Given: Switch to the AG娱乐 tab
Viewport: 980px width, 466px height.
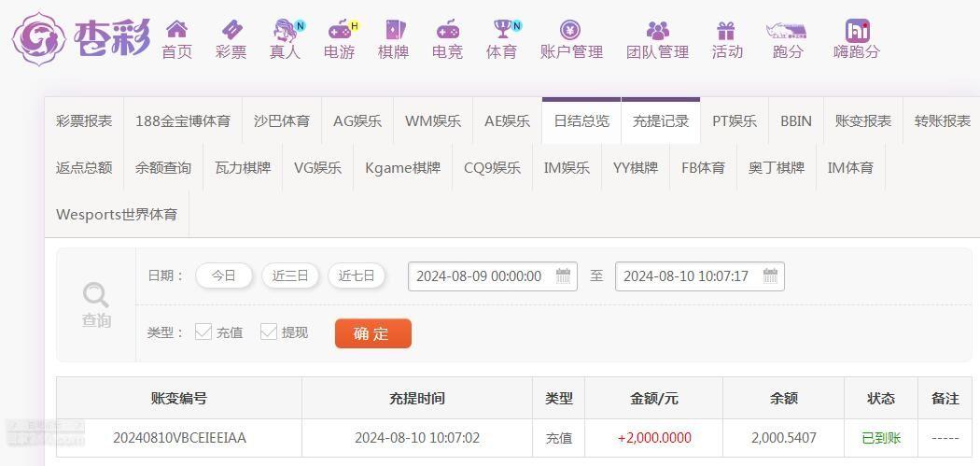Looking at the screenshot, I should point(357,121).
